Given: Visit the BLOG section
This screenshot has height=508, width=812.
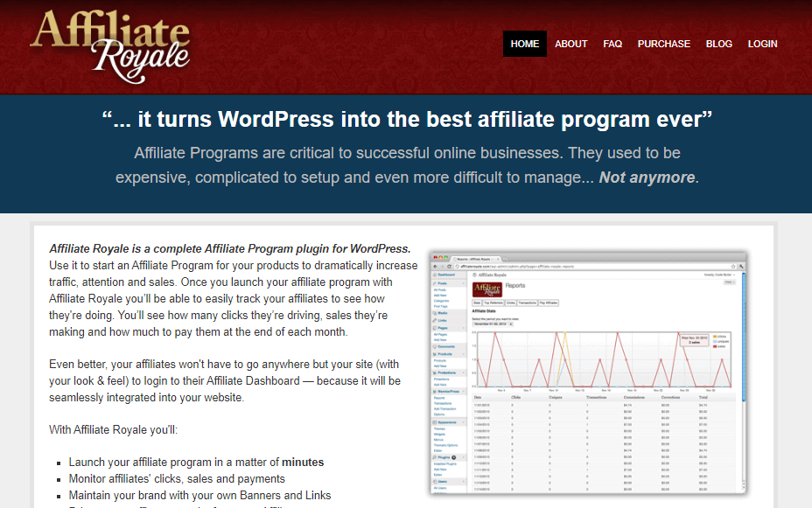Looking at the screenshot, I should point(718,44).
